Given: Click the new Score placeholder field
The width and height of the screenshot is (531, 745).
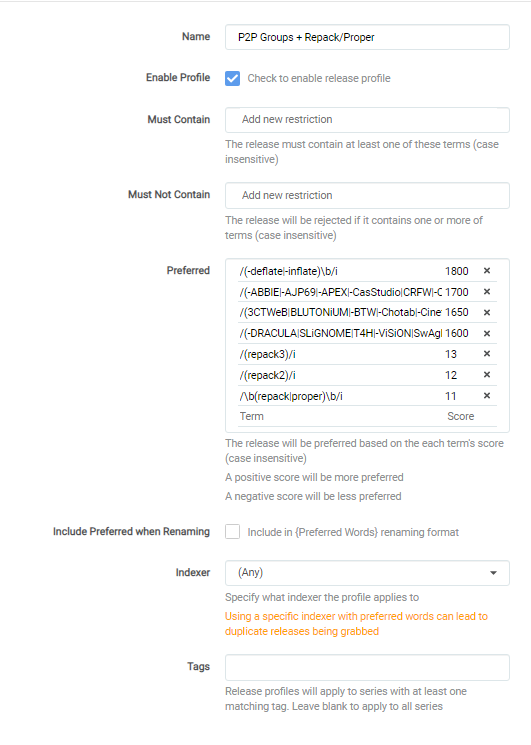Looking at the screenshot, I should 462,416.
